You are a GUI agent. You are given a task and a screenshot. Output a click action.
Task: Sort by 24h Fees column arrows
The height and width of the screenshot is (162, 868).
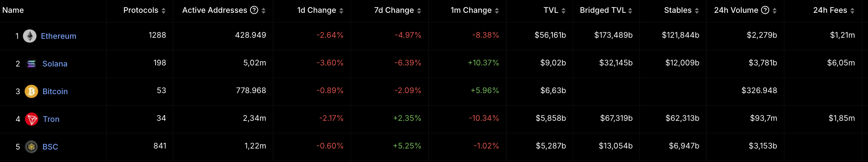coord(852,11)
